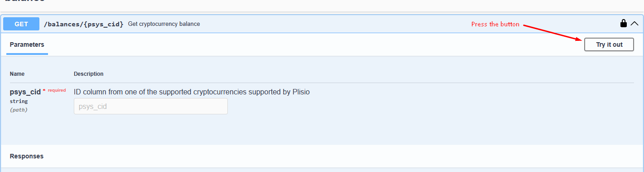Click the "Get cryptocurrency balance" summary text

[x=164, y=24]
